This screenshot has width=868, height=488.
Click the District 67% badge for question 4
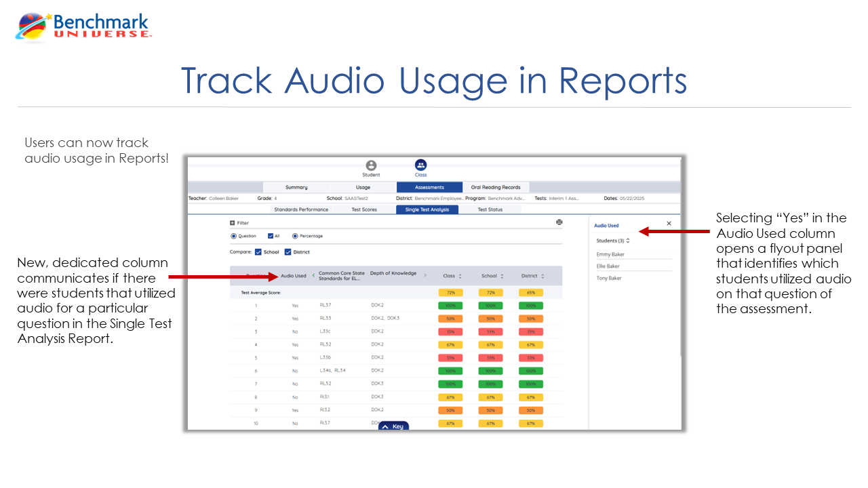pos(531,345)
